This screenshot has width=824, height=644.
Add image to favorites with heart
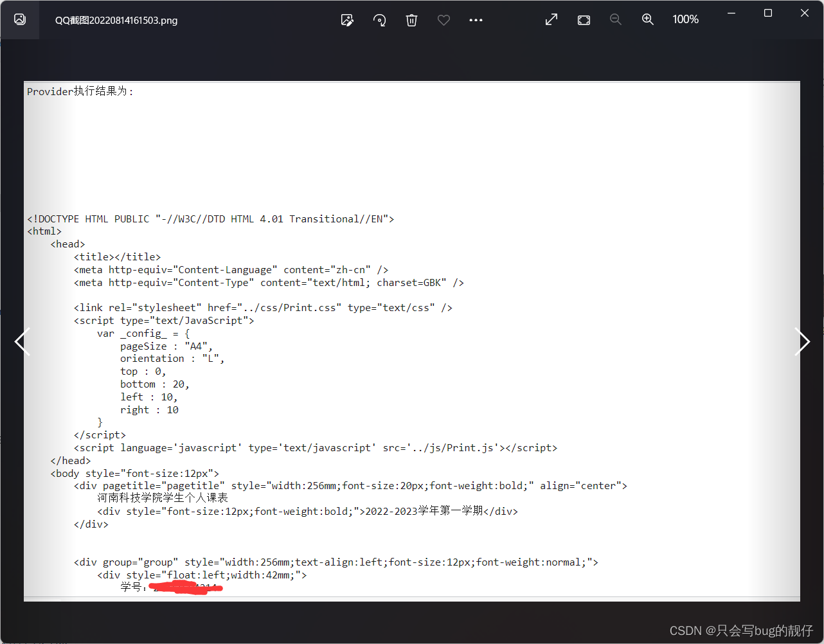[443, 20]
